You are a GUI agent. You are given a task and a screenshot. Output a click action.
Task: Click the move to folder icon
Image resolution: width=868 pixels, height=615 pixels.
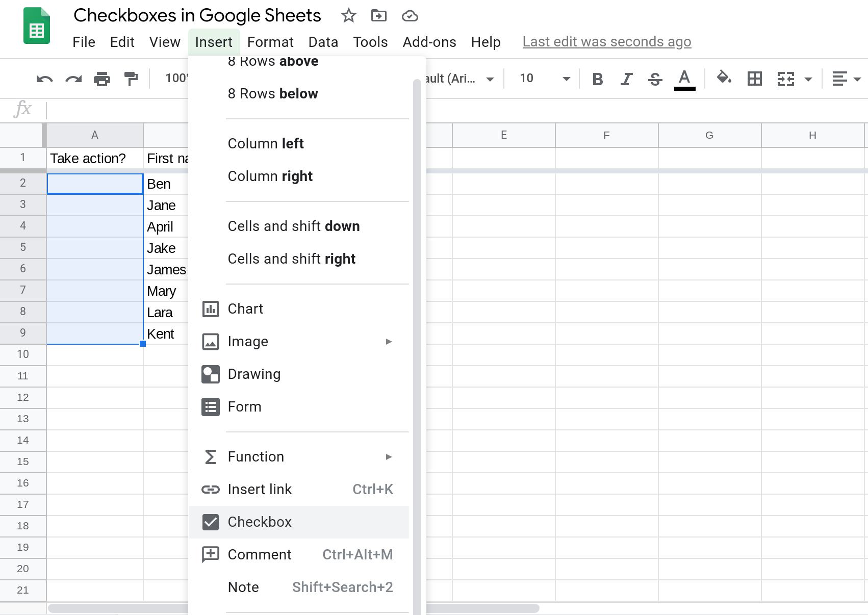click(x=379, y=16)
